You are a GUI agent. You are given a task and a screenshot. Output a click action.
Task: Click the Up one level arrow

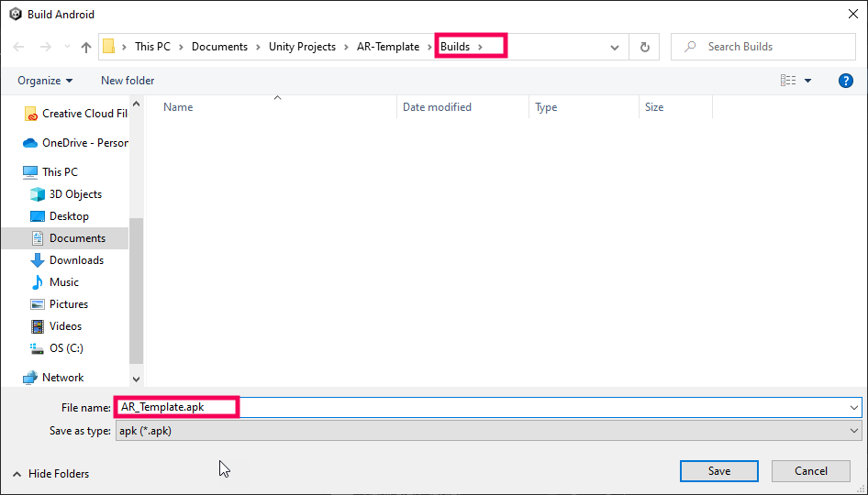coord(86,47)
